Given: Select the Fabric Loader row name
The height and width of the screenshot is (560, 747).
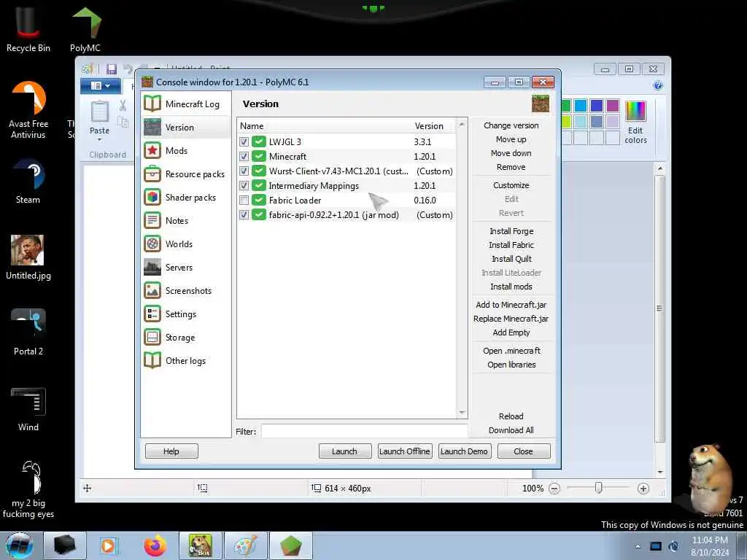Looking at the screenshot, I should (295, 200).
